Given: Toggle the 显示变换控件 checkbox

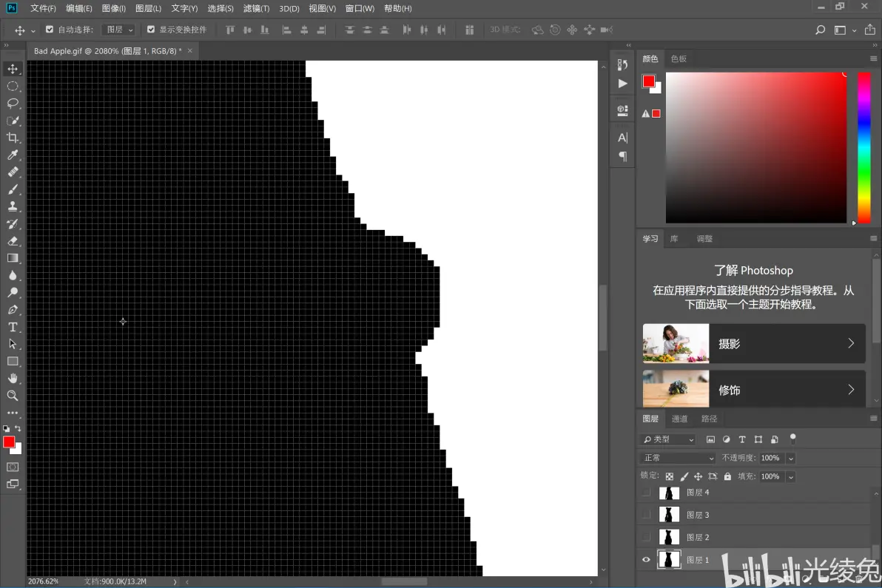Looking at the screenshot, I should 151,30.
